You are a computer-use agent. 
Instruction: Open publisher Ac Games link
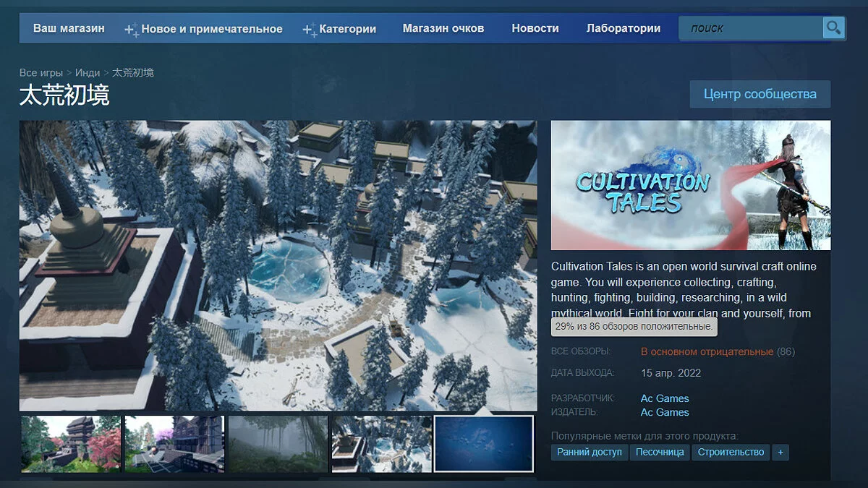(665, 412)
